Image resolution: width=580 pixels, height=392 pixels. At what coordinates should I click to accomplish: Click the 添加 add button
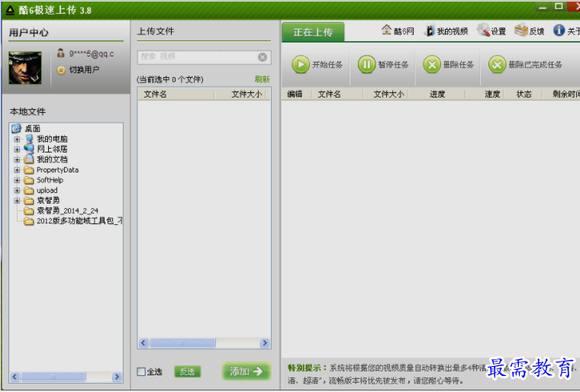tap(246, 371)
